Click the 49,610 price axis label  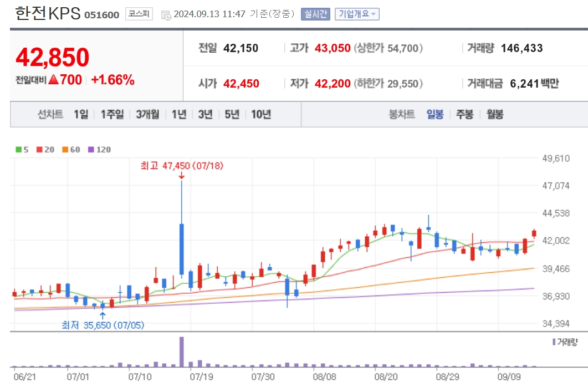(556, 158)
